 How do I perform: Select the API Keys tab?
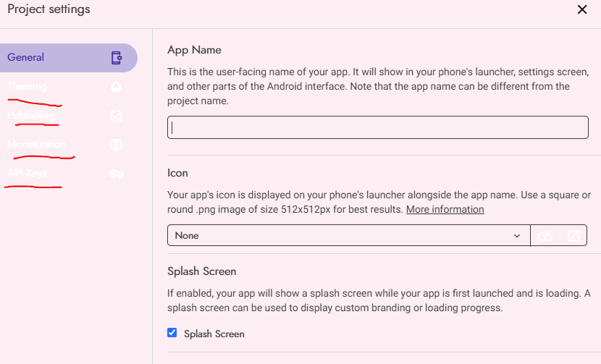[27, 174]
